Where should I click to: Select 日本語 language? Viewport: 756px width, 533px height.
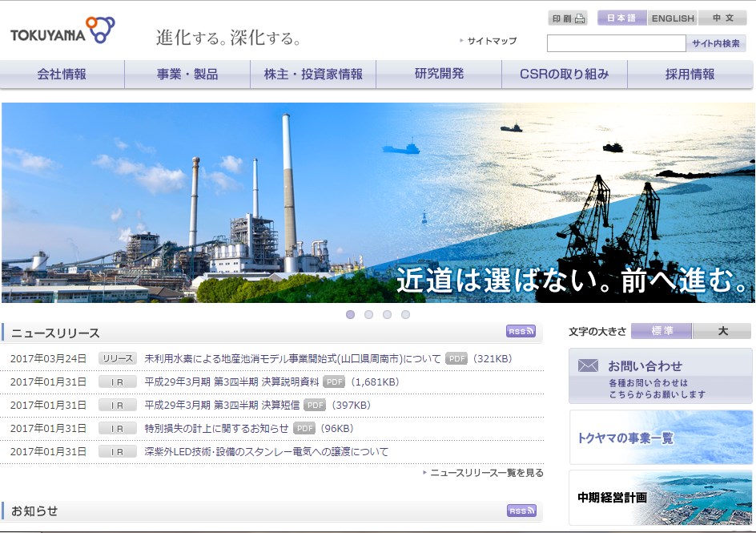coord(621,18)
